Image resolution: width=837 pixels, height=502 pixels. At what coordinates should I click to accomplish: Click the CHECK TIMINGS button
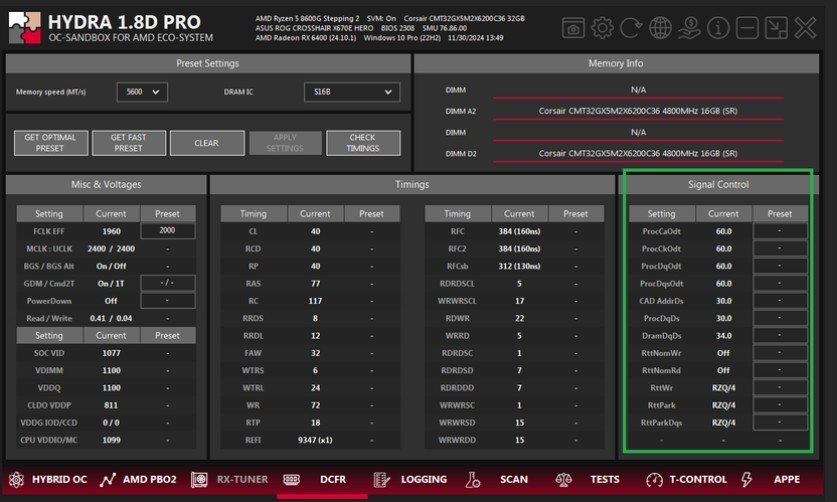pos(363,143)
